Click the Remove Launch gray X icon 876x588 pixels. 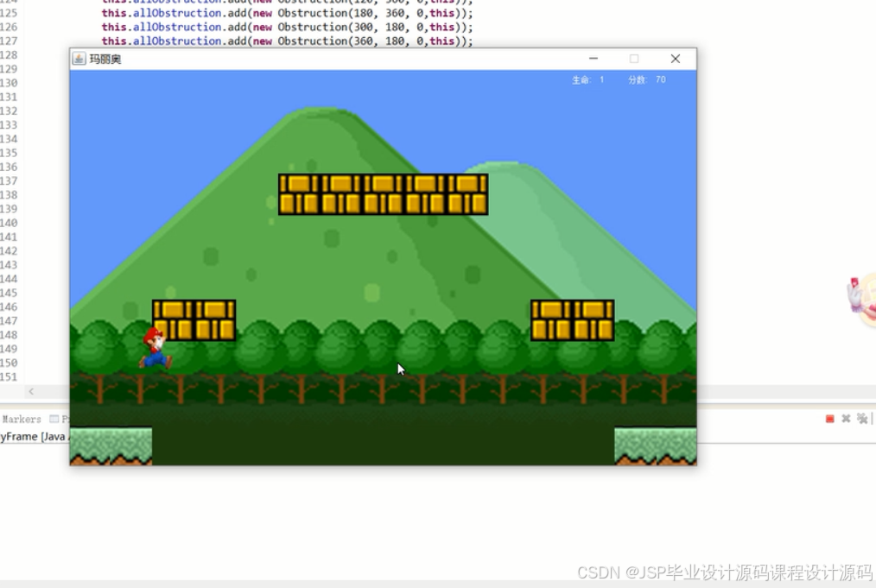(x=846, y=418)
